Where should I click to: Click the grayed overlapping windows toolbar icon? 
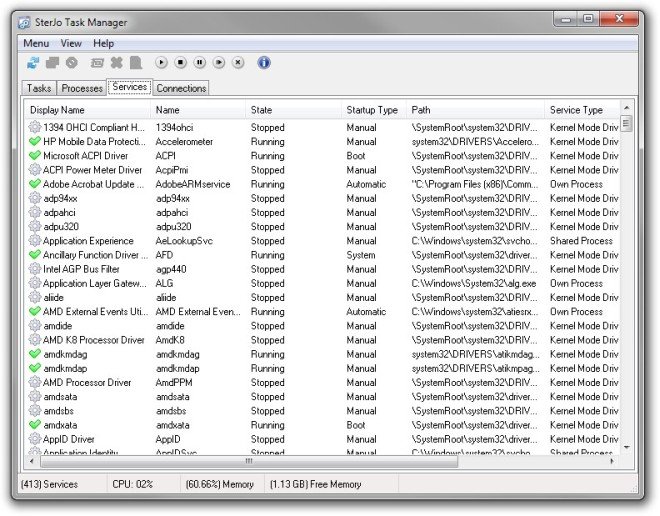click(53, 63)
